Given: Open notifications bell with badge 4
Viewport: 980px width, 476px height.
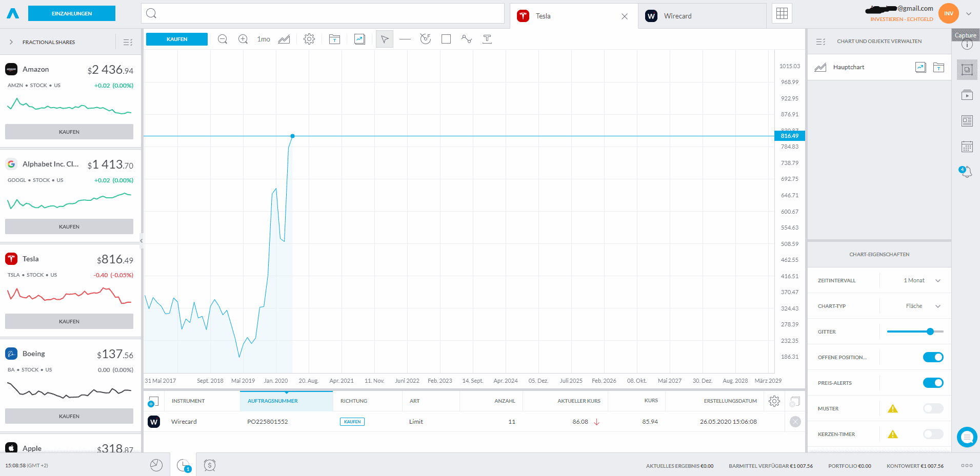Looking at the screenshot, I should (x=966, y=172).
